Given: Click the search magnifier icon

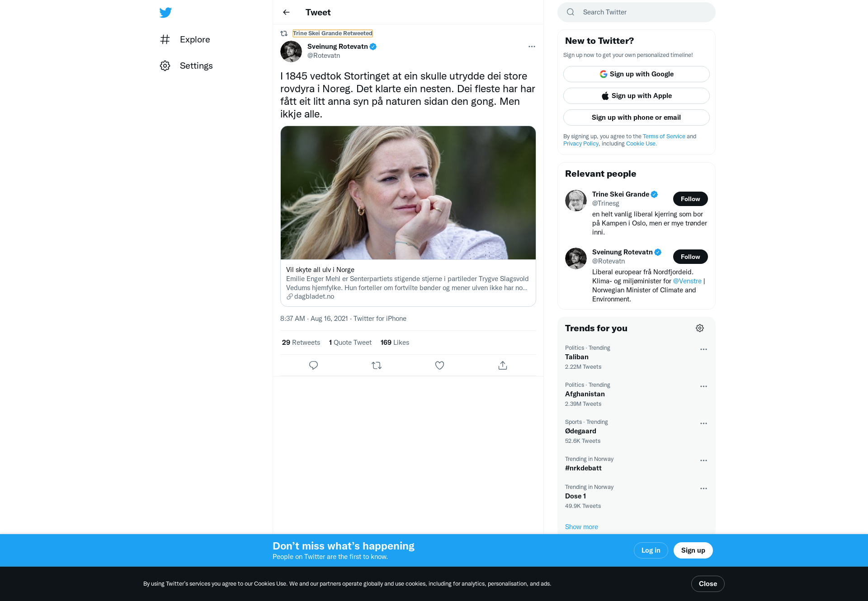Looking at the screenshot, I should [571, 12].
